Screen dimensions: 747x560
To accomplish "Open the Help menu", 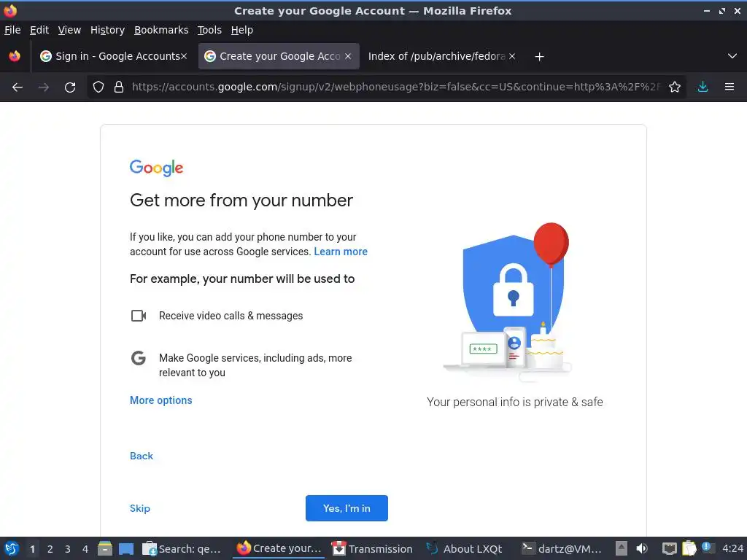I will pos(242,30).
